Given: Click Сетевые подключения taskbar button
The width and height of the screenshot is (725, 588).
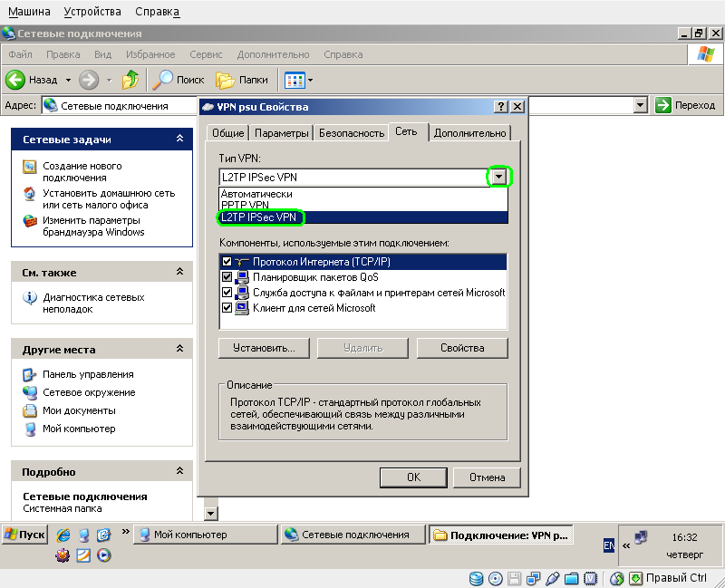Looking at the screenshot, I should [353, 535].
